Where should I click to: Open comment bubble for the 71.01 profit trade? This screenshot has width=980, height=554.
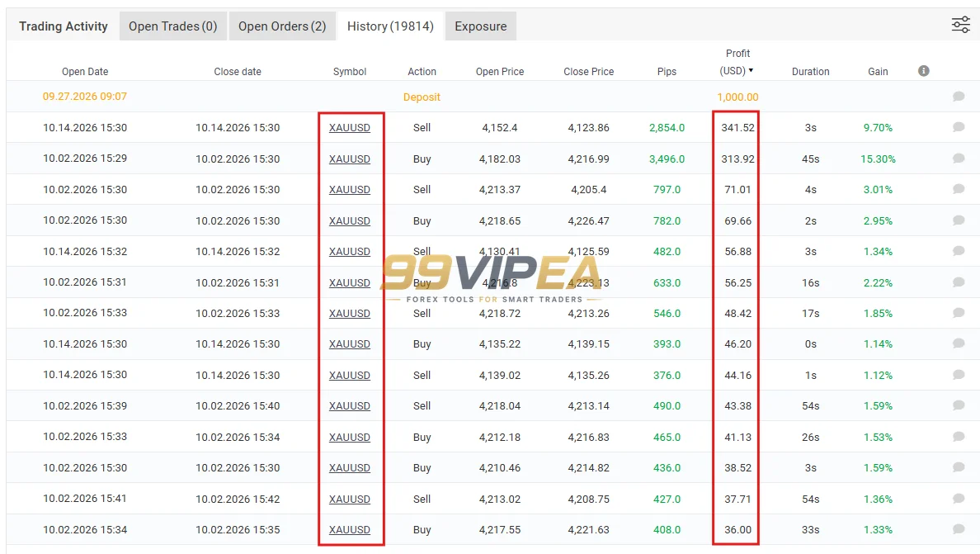point(958,189)
